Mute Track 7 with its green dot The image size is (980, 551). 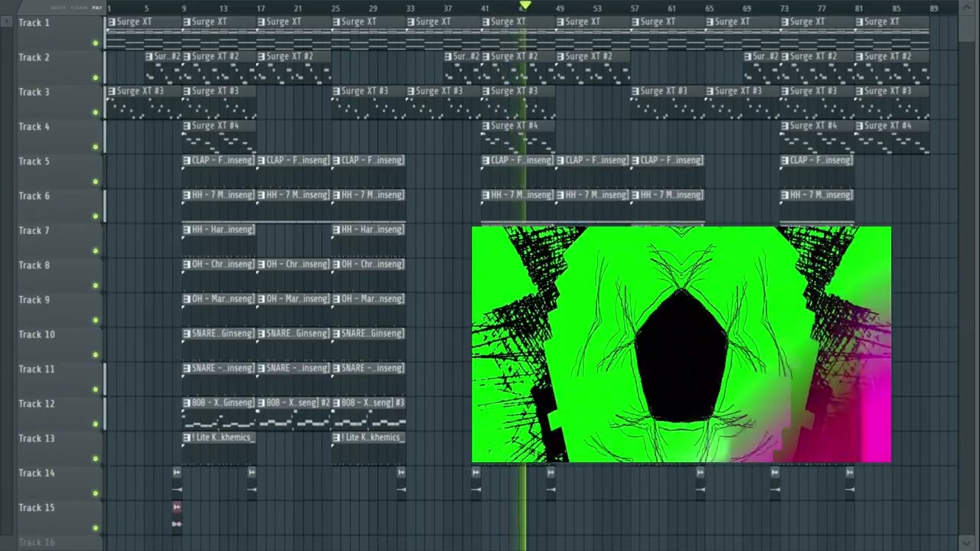96,250
